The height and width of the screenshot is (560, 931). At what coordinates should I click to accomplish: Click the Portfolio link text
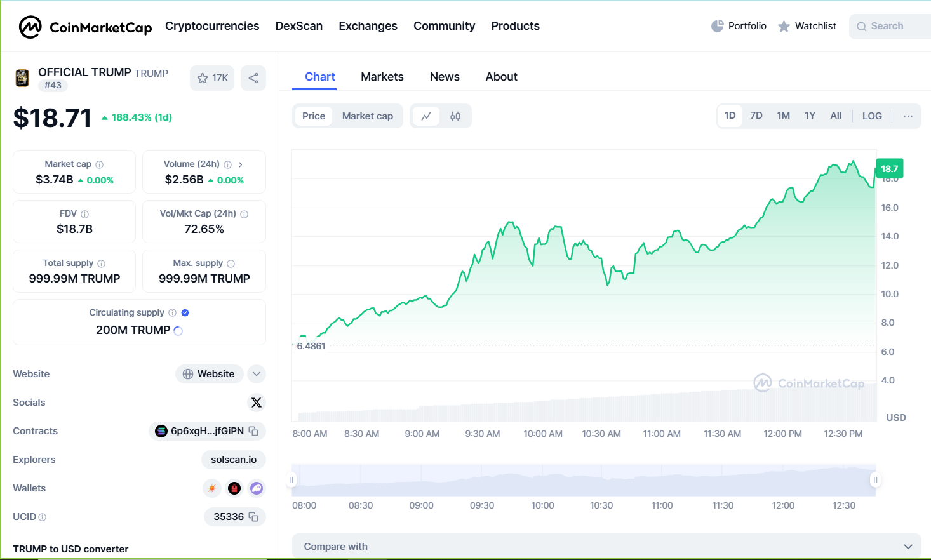coord(747,26)
